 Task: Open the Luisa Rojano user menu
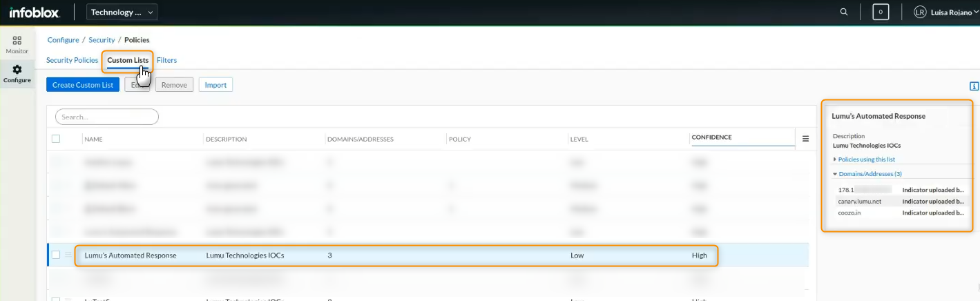click(x=950, y=12)
